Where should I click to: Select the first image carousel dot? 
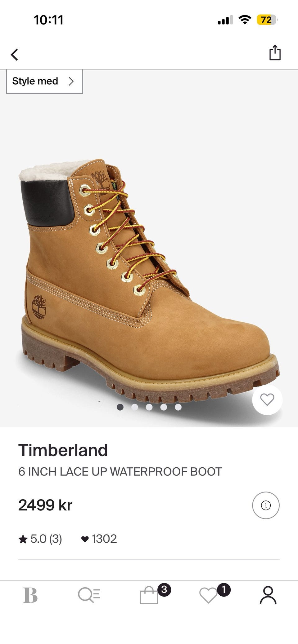pos(120,407)
